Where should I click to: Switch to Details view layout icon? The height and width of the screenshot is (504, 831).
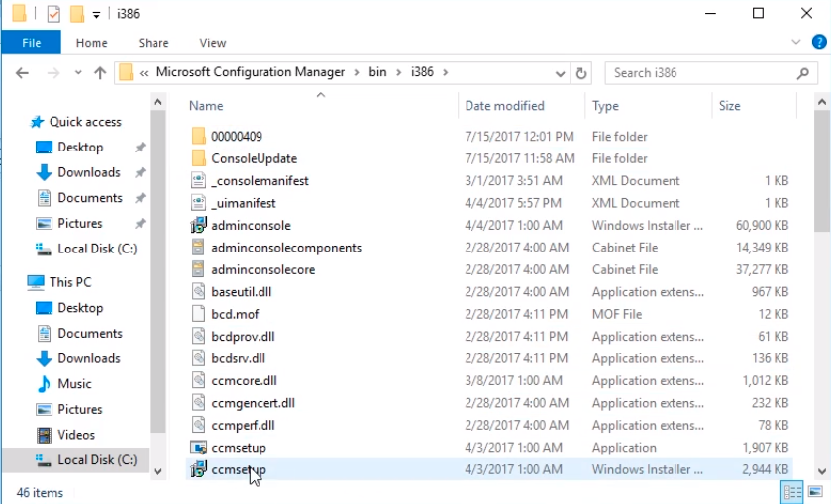pos(792,493)
